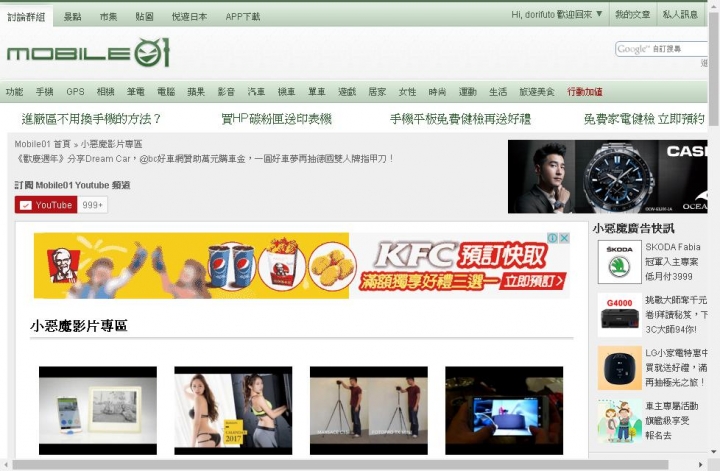The image size is (720, 471).
Task: Open the 居家 category menu
Action: pos(377,92)
